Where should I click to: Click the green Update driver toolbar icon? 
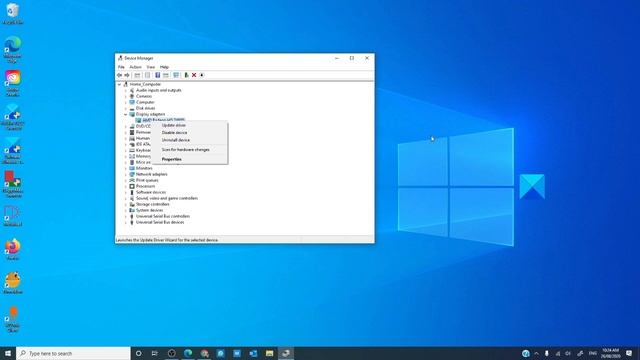pyautogui.click(x=186, y=75)
